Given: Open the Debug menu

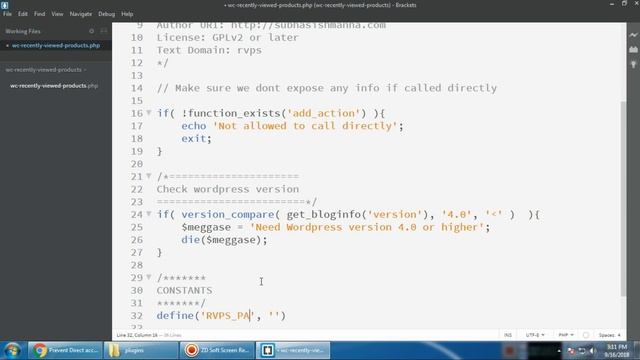Looking at the screenshot, I should pyautogui.click(x=107, y=14).
